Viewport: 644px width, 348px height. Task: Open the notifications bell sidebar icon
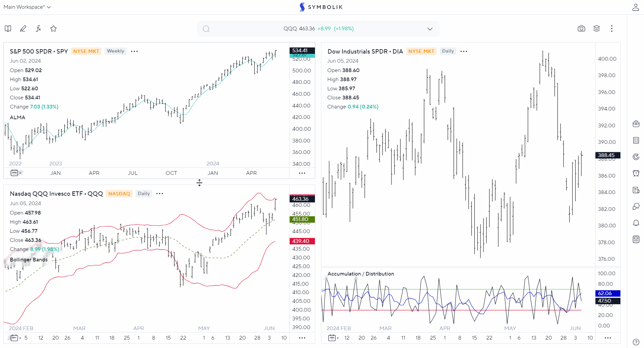[636, 223]
